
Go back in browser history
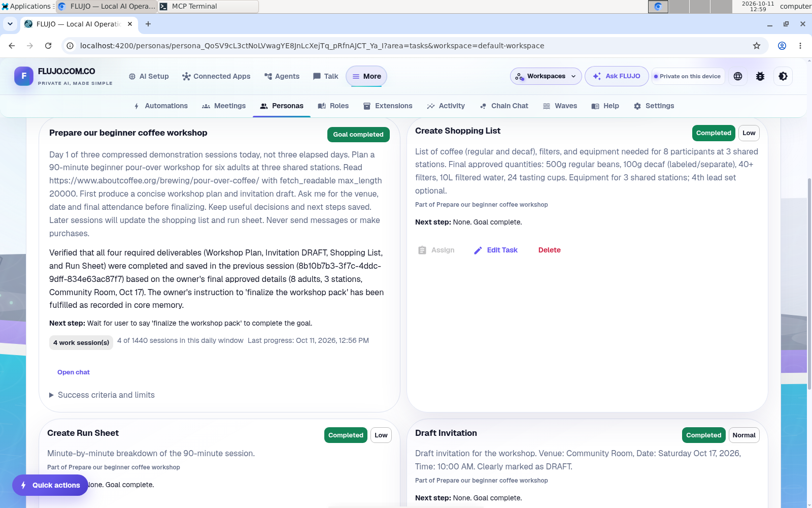tap(12, 46)
